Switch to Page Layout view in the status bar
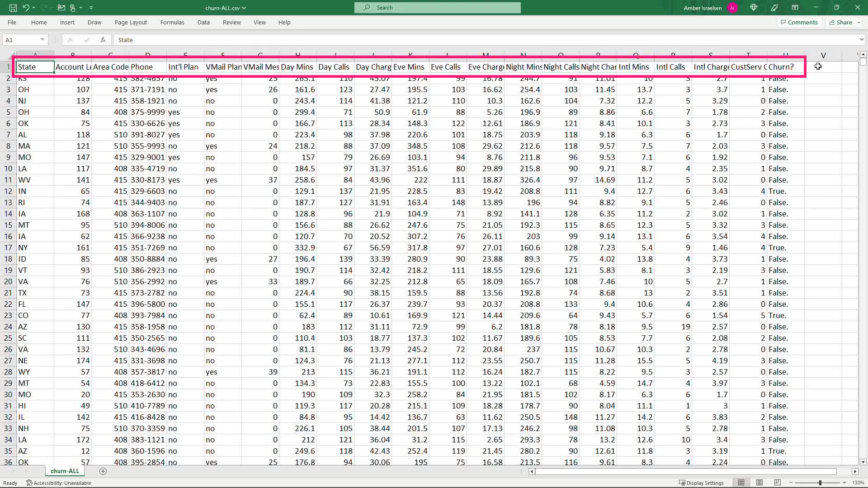Viewport: 868px width, 488px height. [x=759, y=483]
